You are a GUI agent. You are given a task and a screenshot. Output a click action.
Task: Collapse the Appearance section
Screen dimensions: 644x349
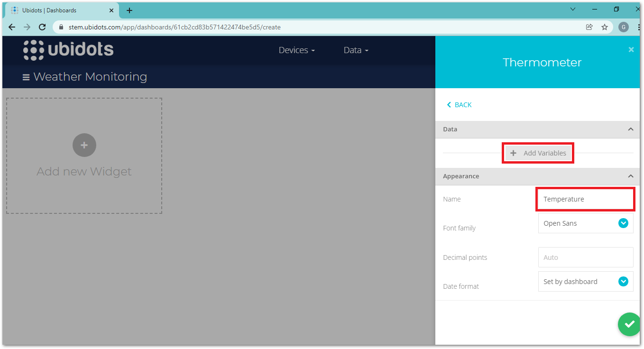(x=630, y=176)
